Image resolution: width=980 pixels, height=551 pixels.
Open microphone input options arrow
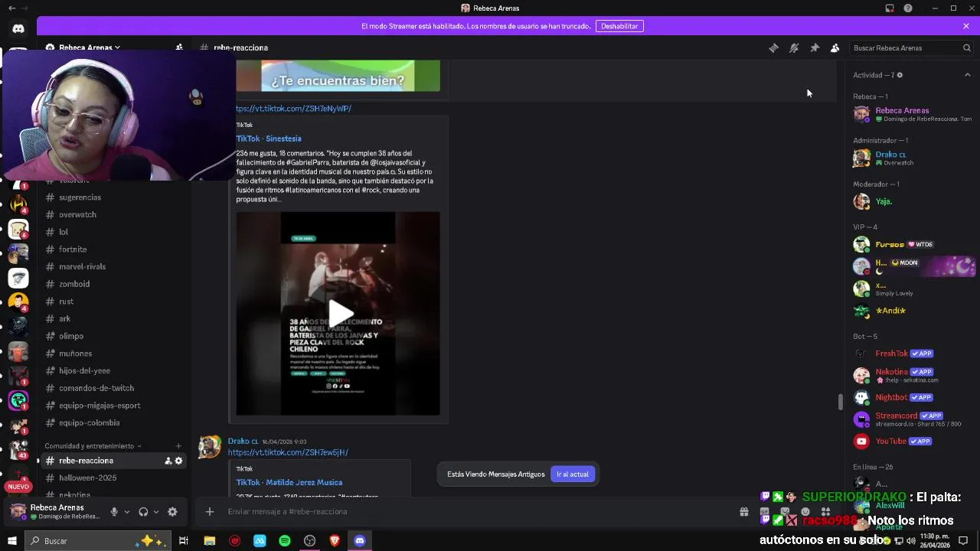click(126, 512)
